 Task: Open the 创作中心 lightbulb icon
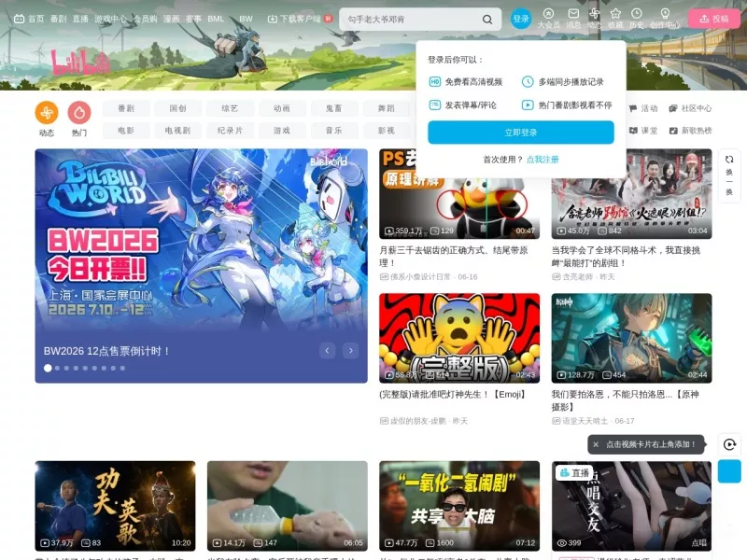click(x=665, y=14)
